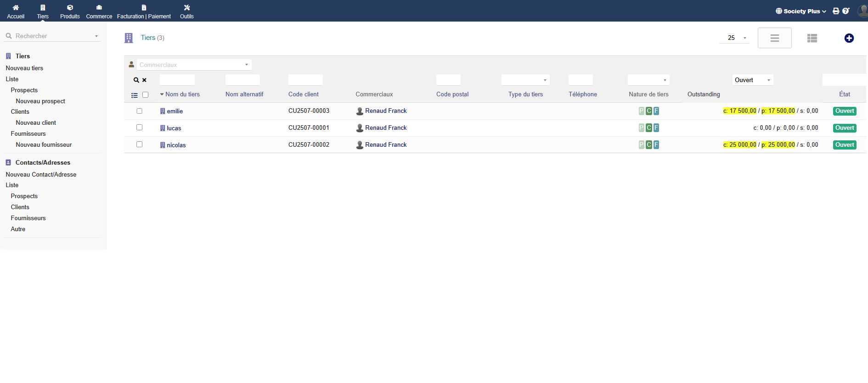This screenshot has height=383, width=868.
Task: Clear filters with the X icon
Action: (x=144, y=80)
